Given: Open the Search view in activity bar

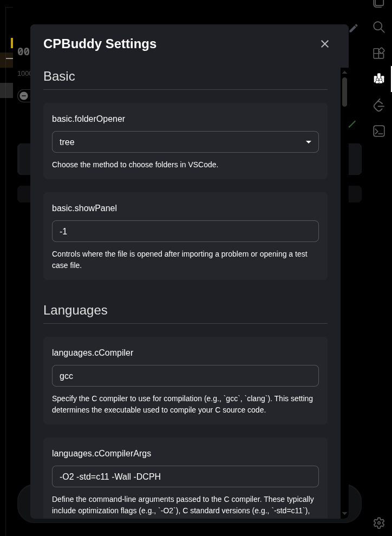Looking at the screenshot, I should 378,27.
